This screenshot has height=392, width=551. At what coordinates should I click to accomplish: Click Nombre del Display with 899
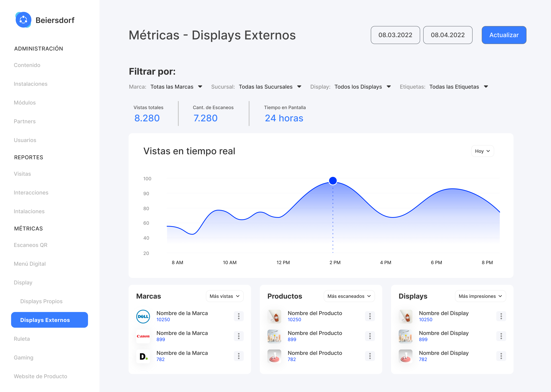(444, 333)
